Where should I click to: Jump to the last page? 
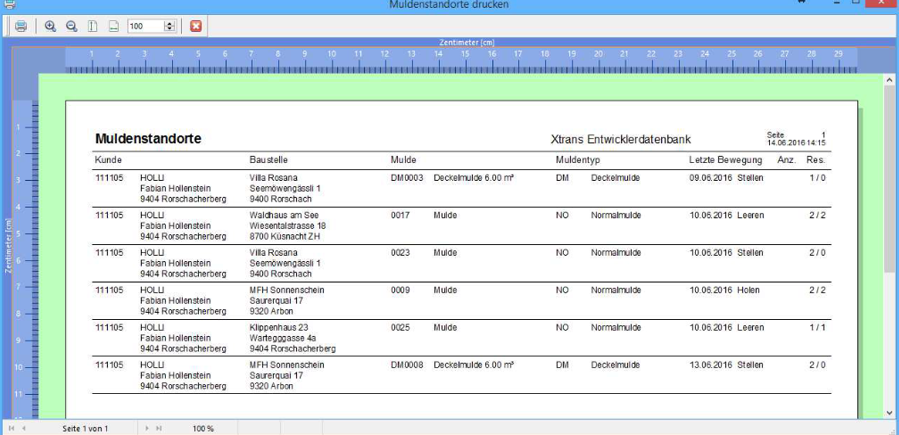(157, 428)
